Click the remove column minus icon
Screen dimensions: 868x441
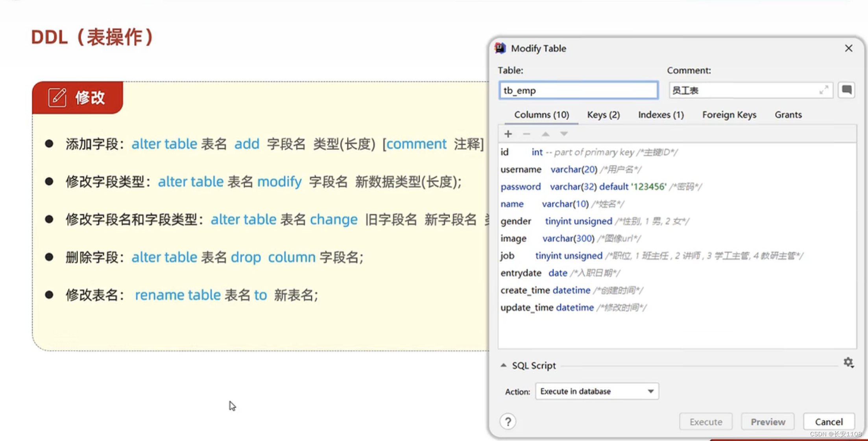coord(526,134)
